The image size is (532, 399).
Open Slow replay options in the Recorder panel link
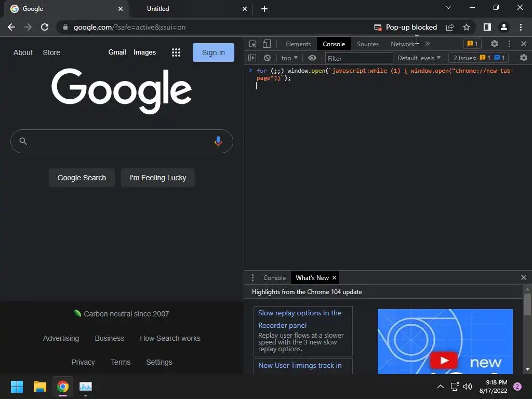[x=300, y=319]
